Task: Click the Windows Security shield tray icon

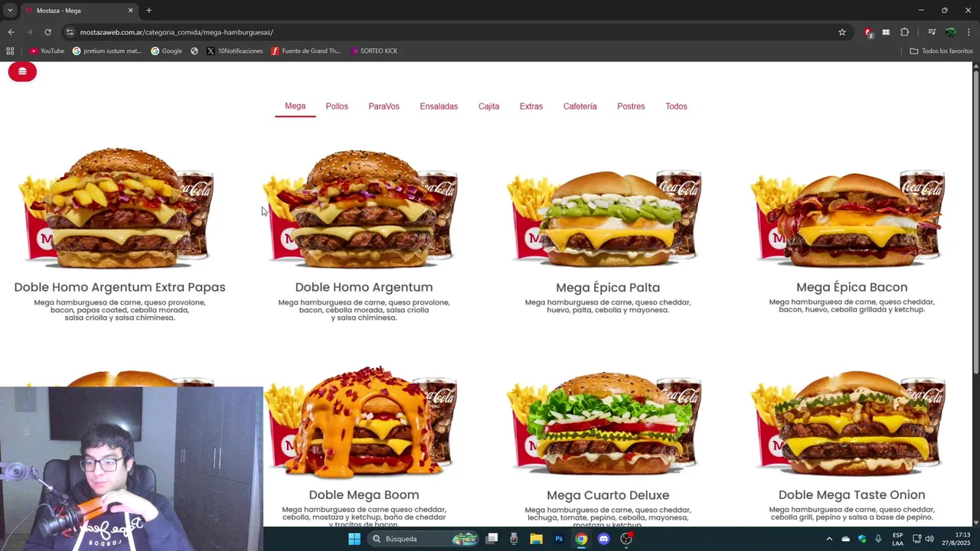Action: tap(862, 539)
